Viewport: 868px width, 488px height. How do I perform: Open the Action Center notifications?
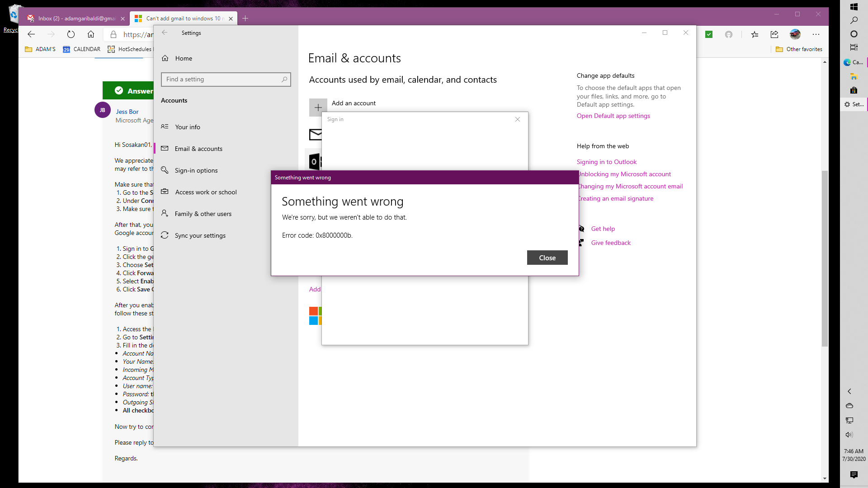(854, 474)
